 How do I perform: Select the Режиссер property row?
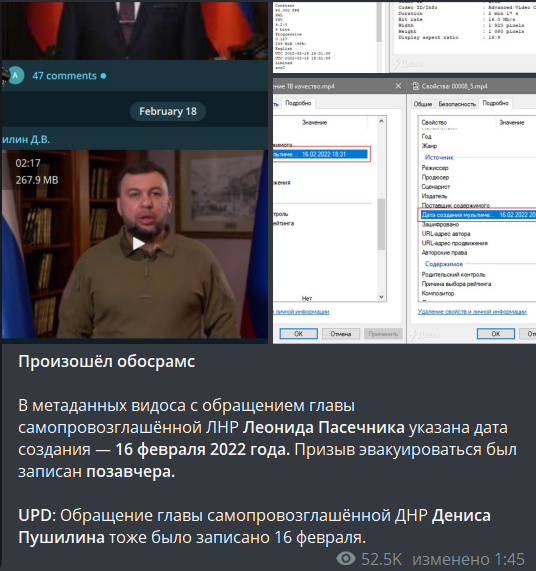[435, 168]
